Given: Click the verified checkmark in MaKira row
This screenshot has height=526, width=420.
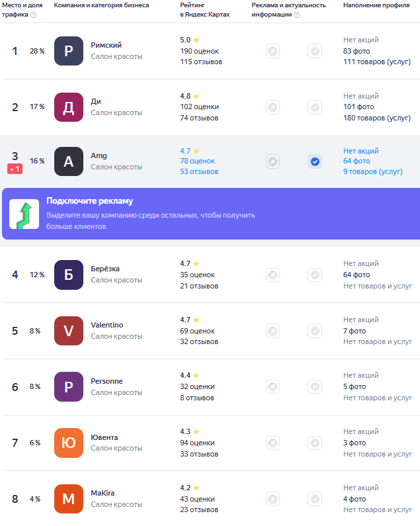Looking at the screenshot, I should tap(315, 499).
